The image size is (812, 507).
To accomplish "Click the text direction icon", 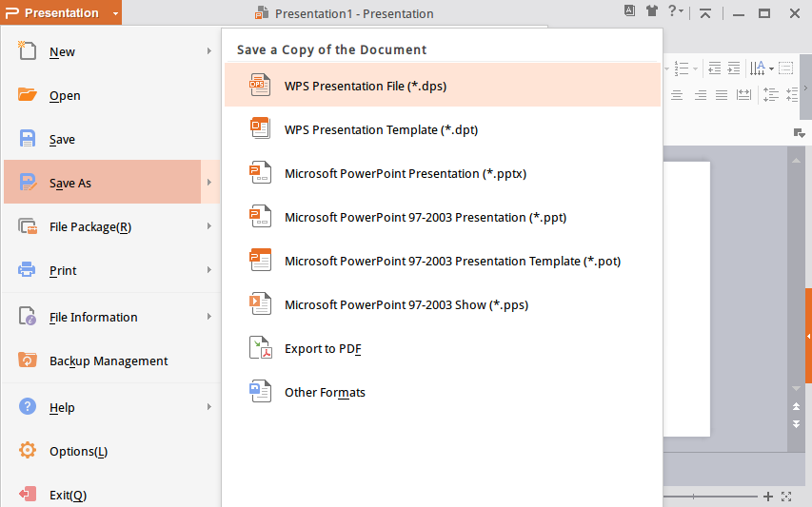I will 757,68.
